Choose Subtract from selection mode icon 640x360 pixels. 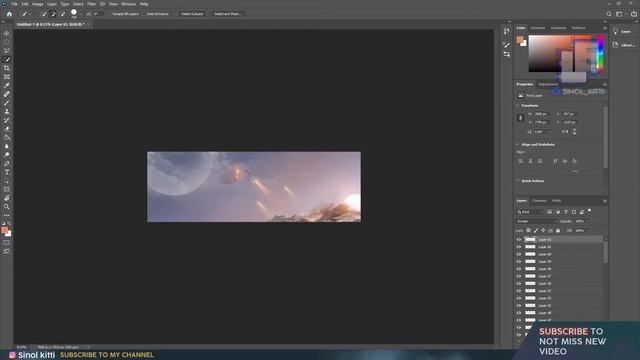click(x=62, y=14)
